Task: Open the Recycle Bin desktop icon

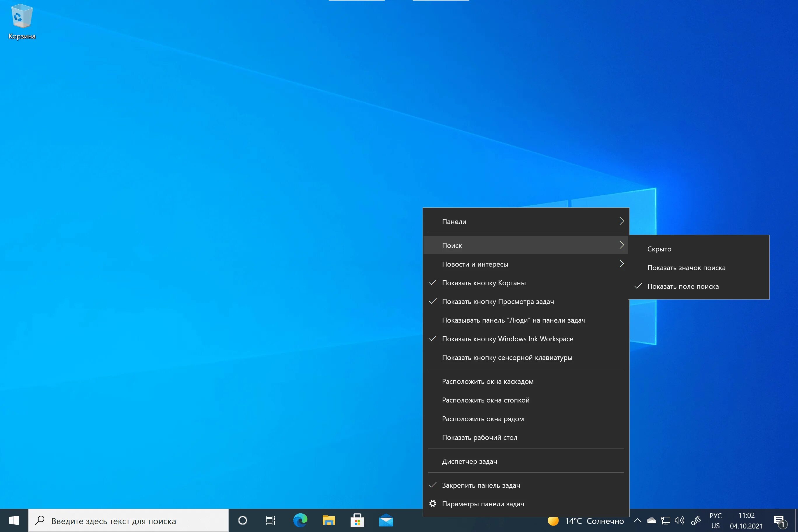Action: tap(22, 21)
